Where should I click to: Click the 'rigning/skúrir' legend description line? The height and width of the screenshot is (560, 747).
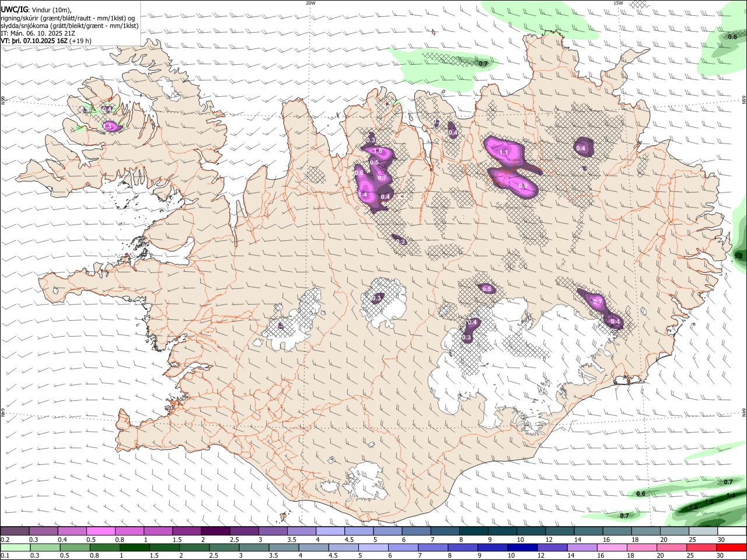[69, 18]
